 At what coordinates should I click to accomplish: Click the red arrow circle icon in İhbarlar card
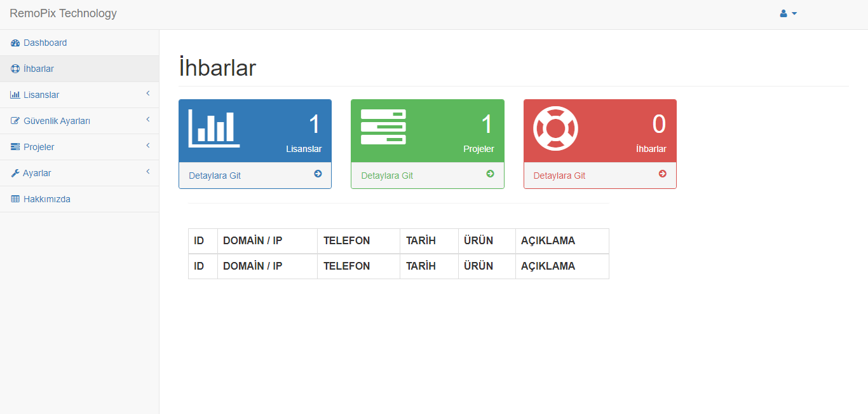coord(662,174)
